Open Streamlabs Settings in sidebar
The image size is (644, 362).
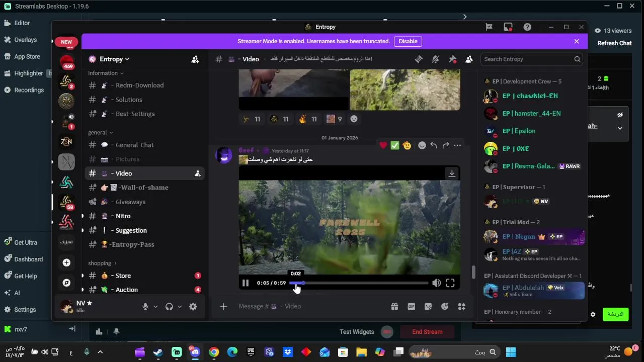20,310
